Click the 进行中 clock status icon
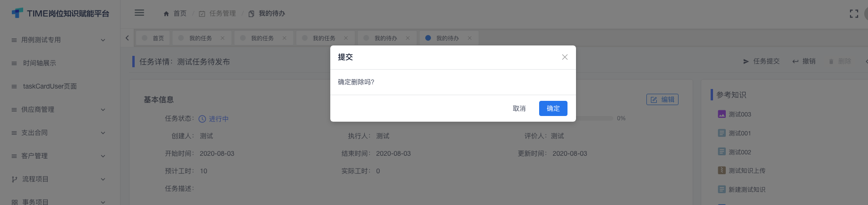This screenshot has width=868, height=205. (x=202, y=119)
